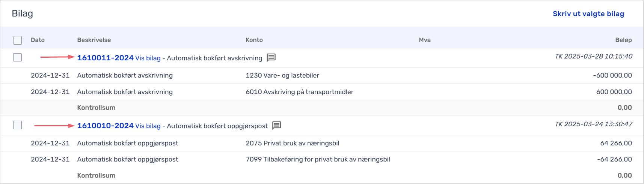
Task: Click 'Vis bilag' for avskrivning voucher
Action: 148,58
